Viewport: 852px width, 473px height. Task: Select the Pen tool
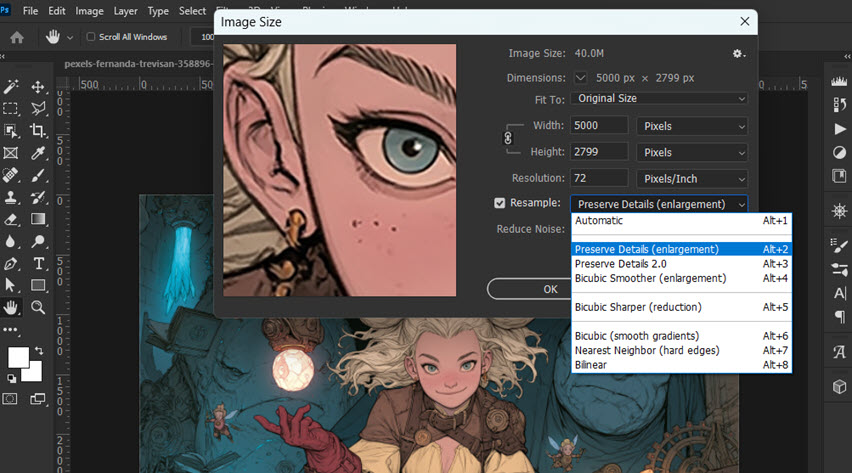point(11,264)
